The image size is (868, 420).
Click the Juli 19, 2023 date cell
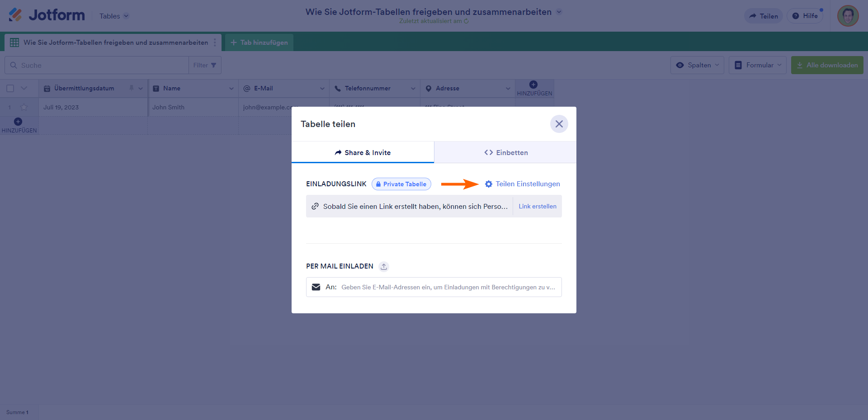click(x=93, y=107)
